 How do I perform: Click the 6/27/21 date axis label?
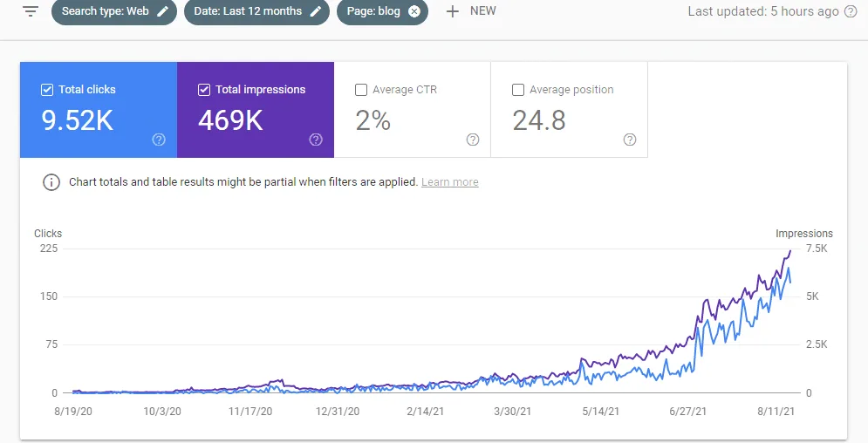click(687, 412)
